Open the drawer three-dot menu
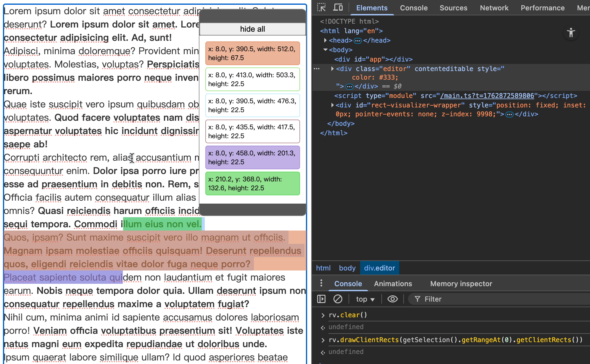590x364 pixels. point(321,283)
